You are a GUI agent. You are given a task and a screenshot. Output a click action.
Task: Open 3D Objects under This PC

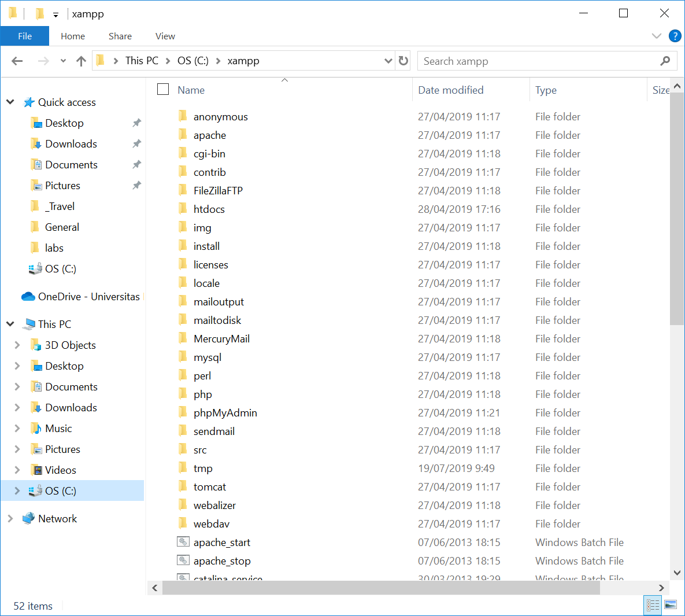[63, 345]
